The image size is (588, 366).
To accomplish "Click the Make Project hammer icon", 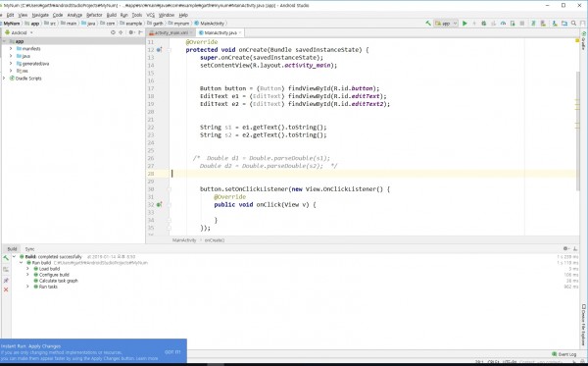I will pos(428,24).
